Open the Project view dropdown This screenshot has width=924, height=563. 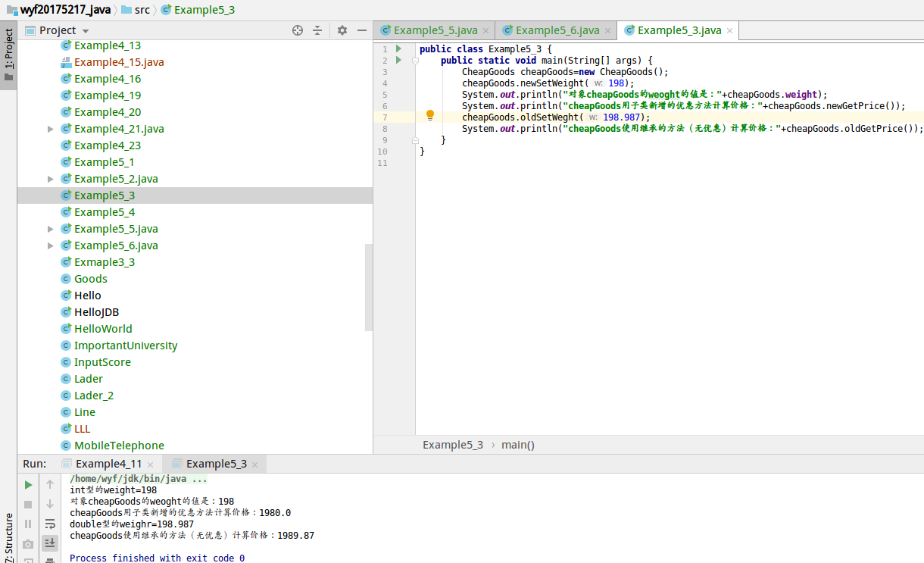[86, 31]
